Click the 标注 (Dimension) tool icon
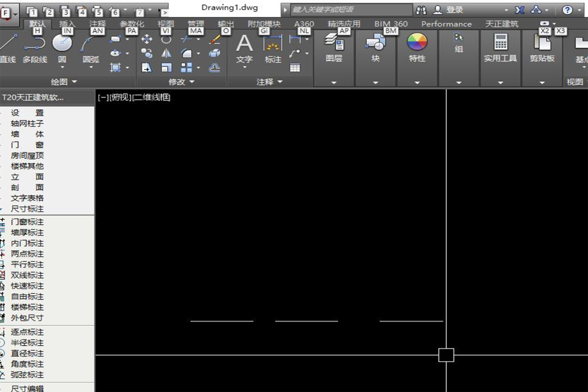 (x=273, y=48)
